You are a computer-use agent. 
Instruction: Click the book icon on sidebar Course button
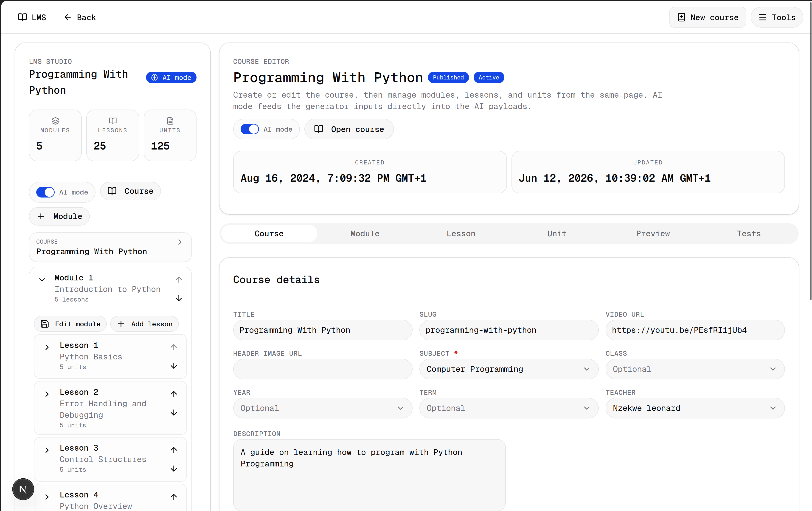pos(112,191)
